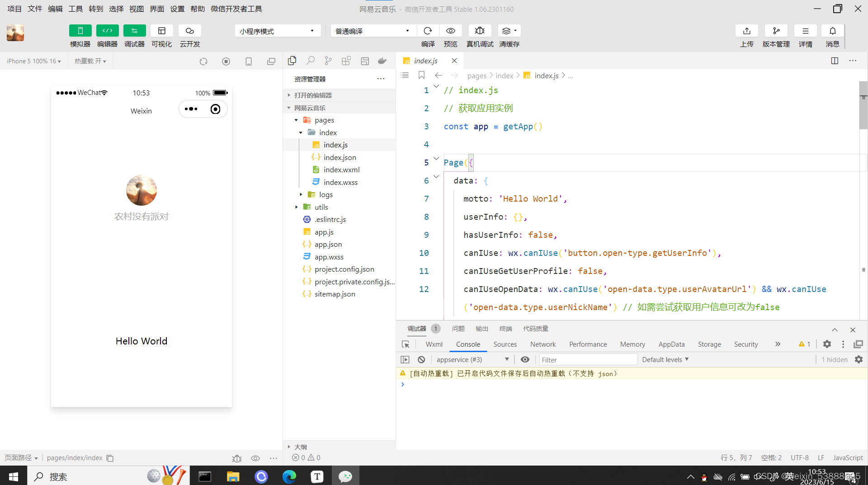Open the source control branch icon
Viewport: 868px width, 485px height.
(328, 61)
